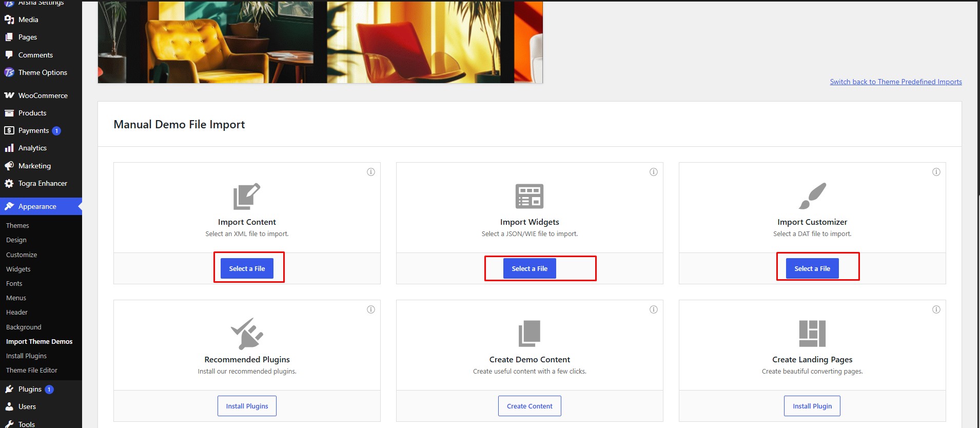Screen dimensions: 980x428
Task: Click the Import Customizer brush icon
Action: [812, 196]
